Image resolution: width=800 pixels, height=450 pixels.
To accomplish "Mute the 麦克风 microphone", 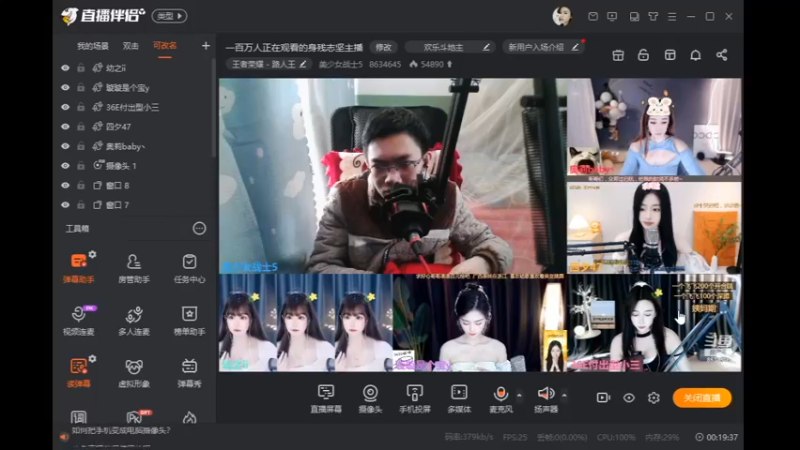I will point(501,398).
